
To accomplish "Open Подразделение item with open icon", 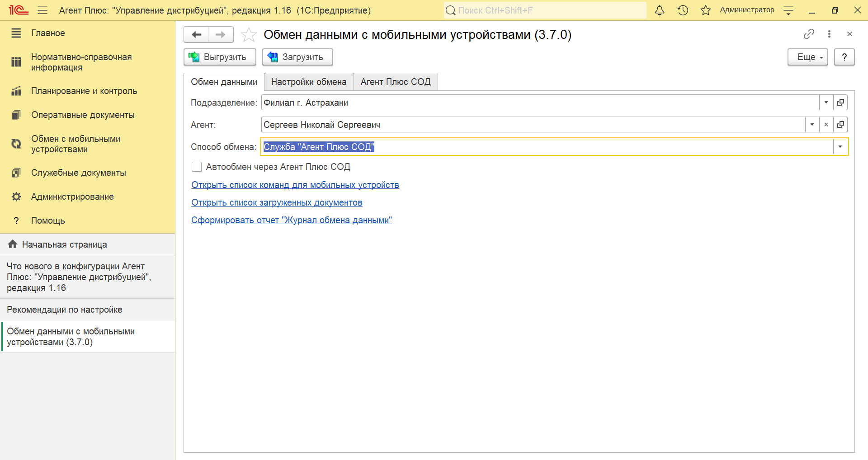I will click(840, 103).
